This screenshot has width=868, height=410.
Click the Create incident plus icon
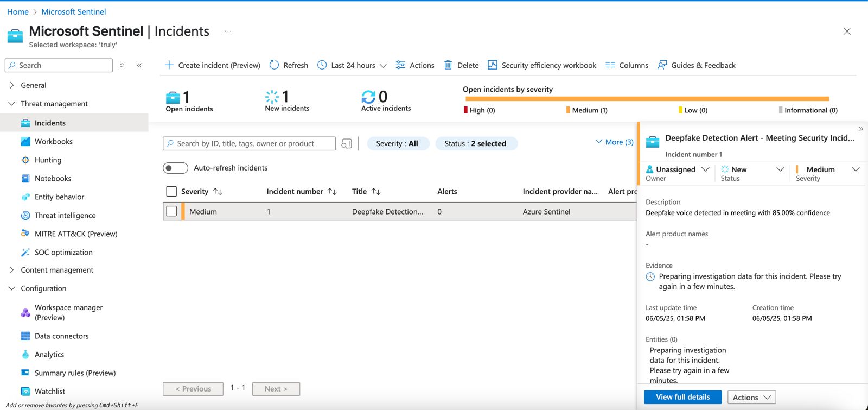(x=169, y=65)
